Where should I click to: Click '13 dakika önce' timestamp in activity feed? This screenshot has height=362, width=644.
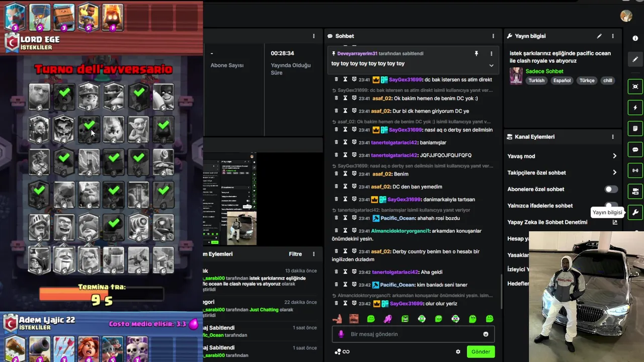coord(301,270)
